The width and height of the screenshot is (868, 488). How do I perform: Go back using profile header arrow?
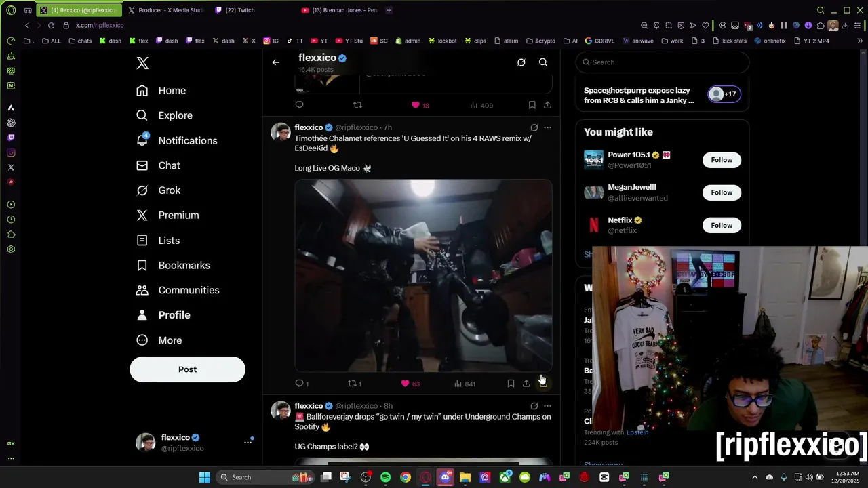click(276, 62)
